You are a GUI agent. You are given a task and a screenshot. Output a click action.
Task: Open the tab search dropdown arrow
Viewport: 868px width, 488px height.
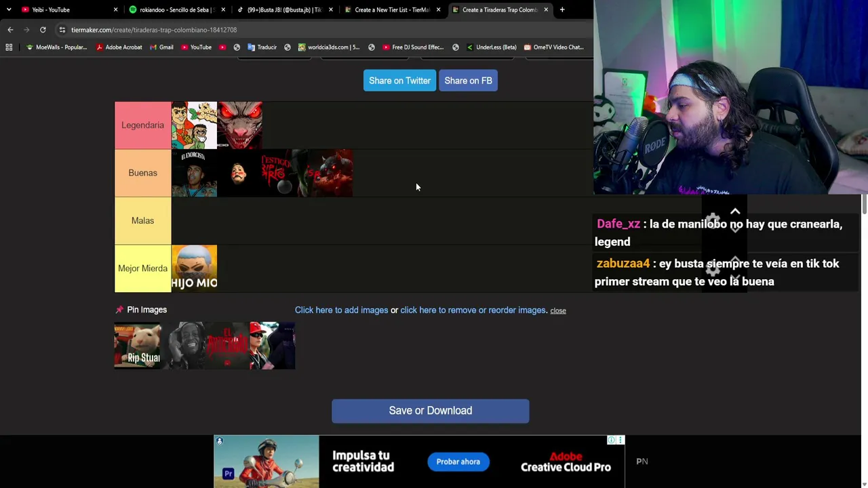point(9,9)
